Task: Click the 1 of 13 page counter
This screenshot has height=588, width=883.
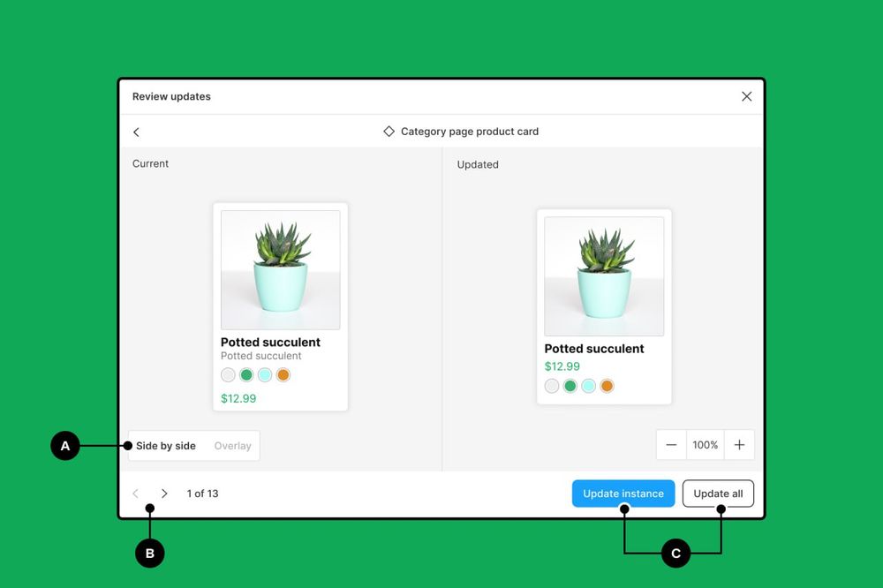Action: click(x=202, y=494)
